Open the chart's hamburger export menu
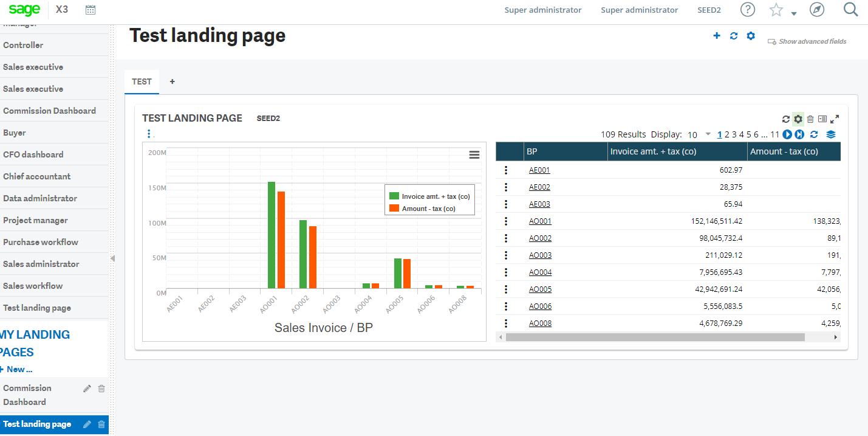 pos(474,155)
